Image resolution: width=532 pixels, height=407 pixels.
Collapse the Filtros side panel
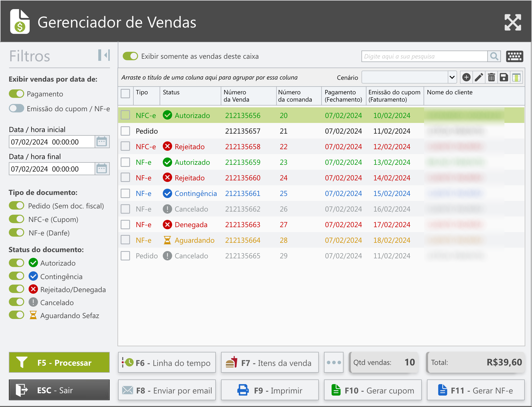point(104,55)
